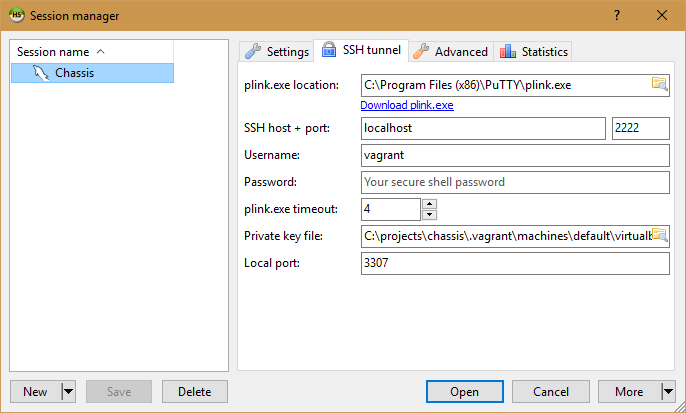Click the help question mark button
686x413 pixels.
[617, 15]
